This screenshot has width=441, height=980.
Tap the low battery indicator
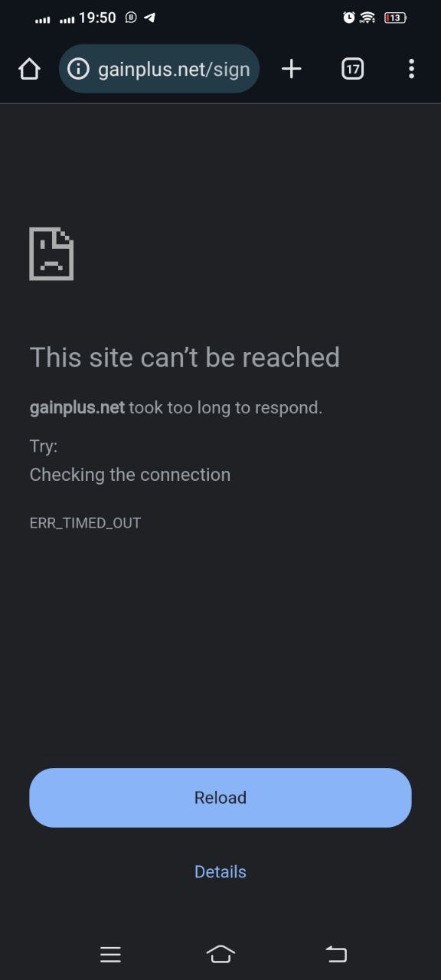pos(395,18)
